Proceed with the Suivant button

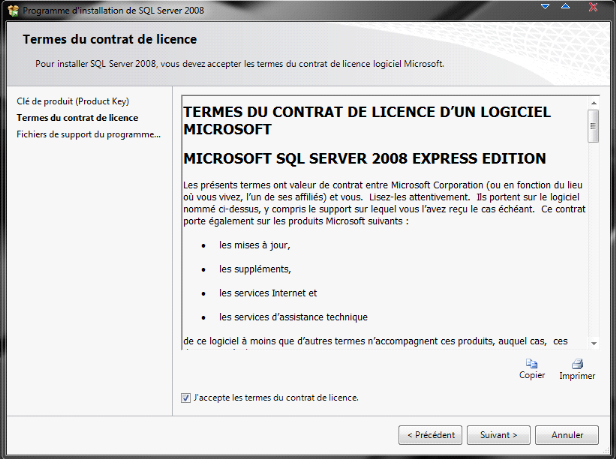[498, 435]
